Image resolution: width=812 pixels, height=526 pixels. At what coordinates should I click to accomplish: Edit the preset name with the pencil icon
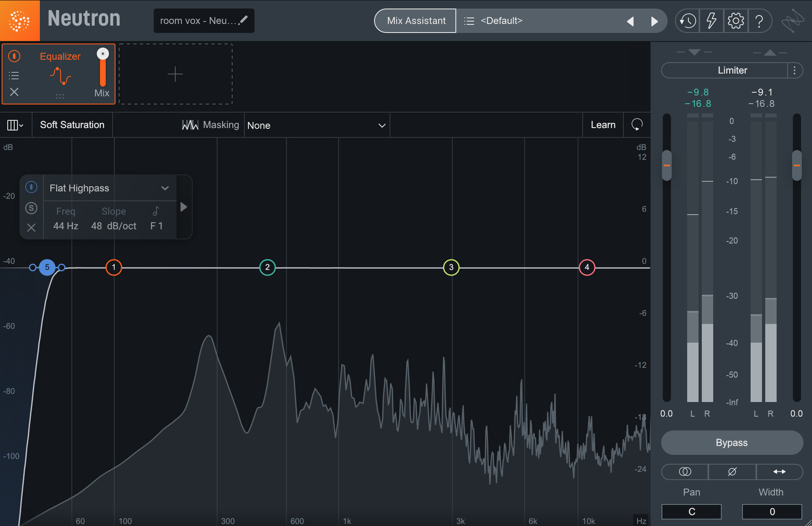[x=244, y=20]
